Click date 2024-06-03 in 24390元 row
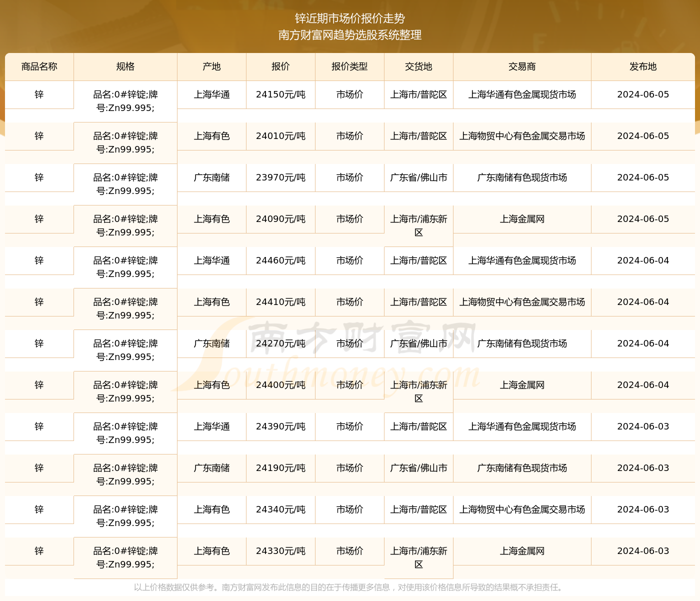 coord(643,426)
